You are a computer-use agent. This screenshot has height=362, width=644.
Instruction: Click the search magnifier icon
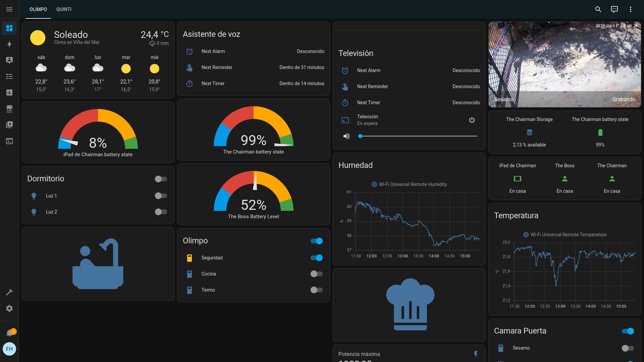click(598, 9)
